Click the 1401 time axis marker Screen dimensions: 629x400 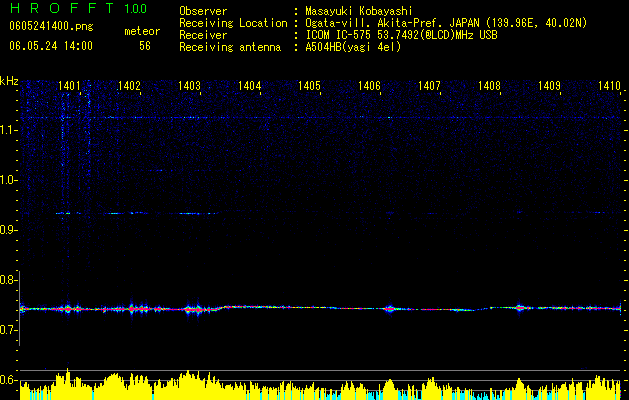pyautogui.click(x=69, y=86)
